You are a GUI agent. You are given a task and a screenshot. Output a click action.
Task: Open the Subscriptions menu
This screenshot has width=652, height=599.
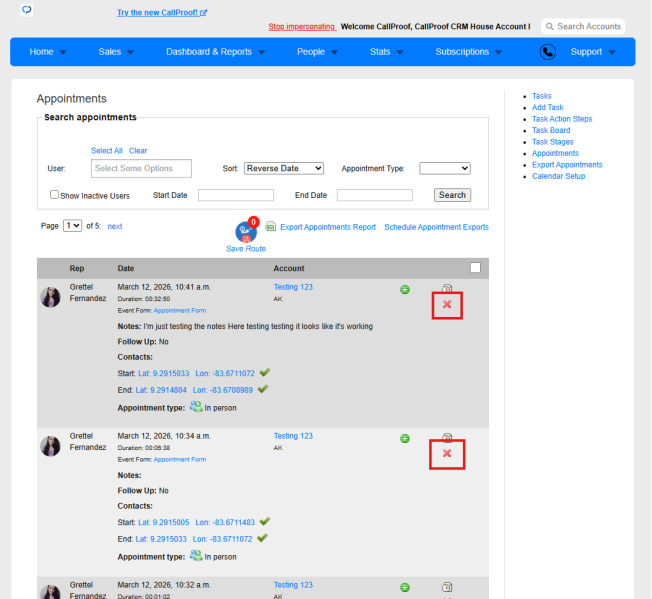[469, 52]
